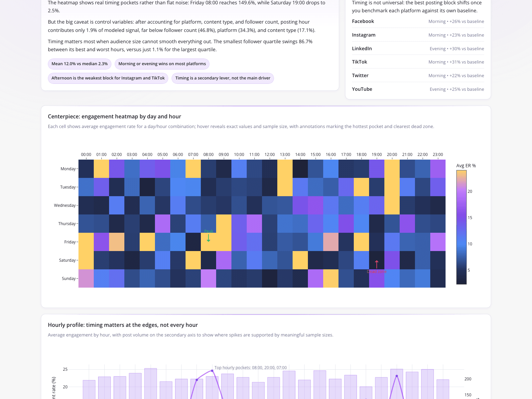532x399 pixels.
Task: Click the 'Dead zone' annotation label
Action: pyautogui.click(x=377, y=272)
